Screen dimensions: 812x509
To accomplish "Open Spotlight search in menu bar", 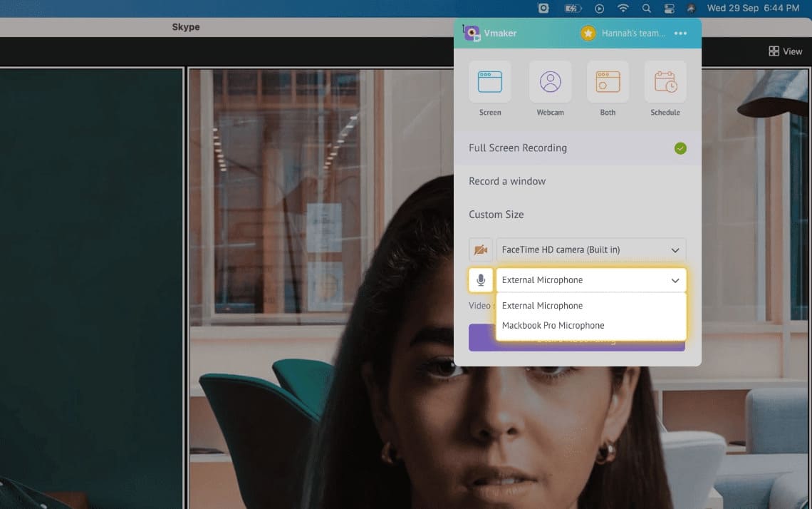I will [647, 9].
